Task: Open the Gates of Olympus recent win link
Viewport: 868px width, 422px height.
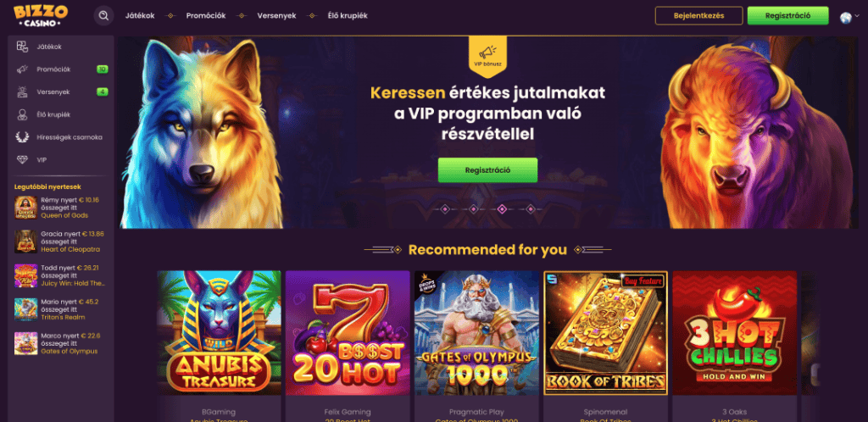Action: (70, 351)
